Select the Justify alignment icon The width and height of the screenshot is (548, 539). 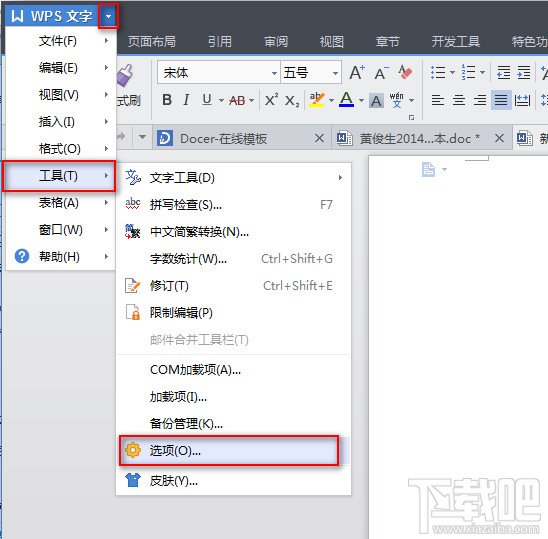coord(501,101)
